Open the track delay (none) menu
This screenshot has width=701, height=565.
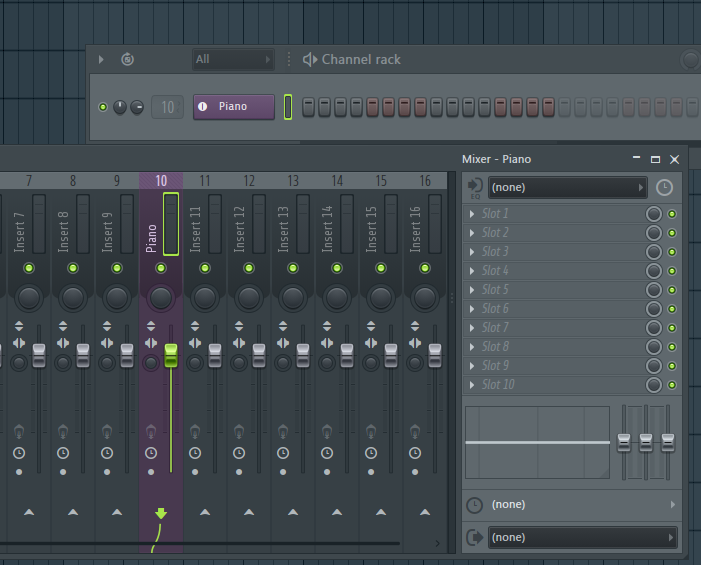pyautogui.click(x=571, y=505)
